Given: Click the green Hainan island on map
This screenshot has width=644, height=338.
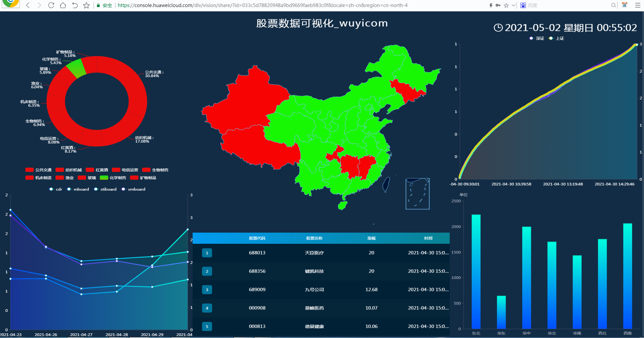Looking at the screenshot, I should point(342,205).
